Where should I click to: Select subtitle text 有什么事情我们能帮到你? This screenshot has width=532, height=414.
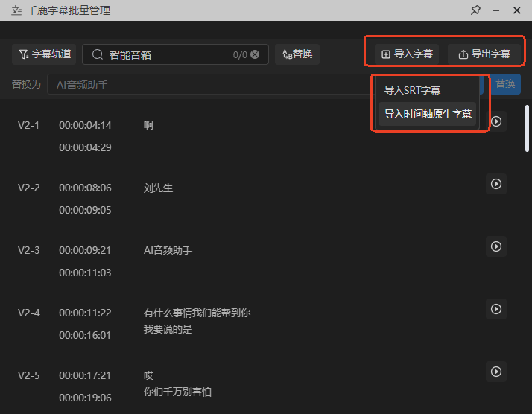point(197,313)
